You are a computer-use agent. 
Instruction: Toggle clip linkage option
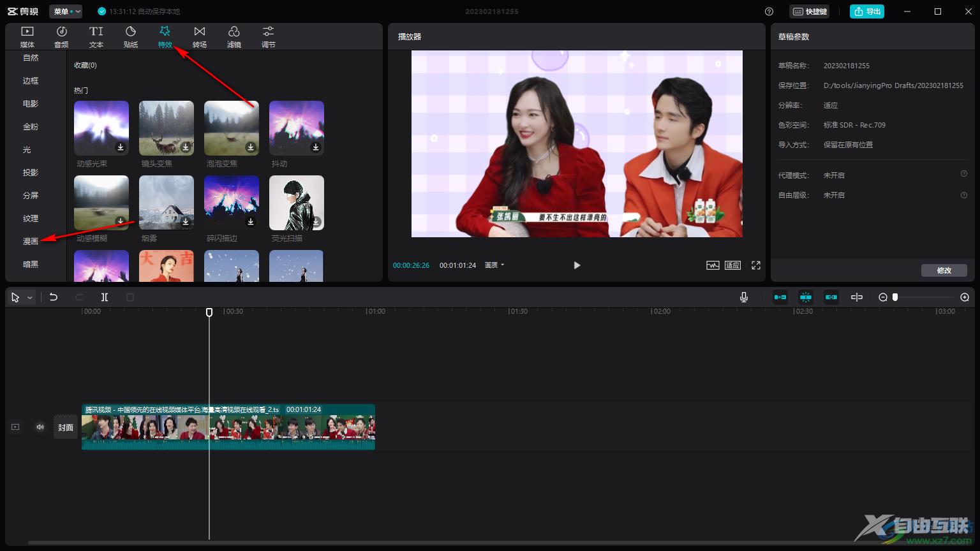point(831,297)
